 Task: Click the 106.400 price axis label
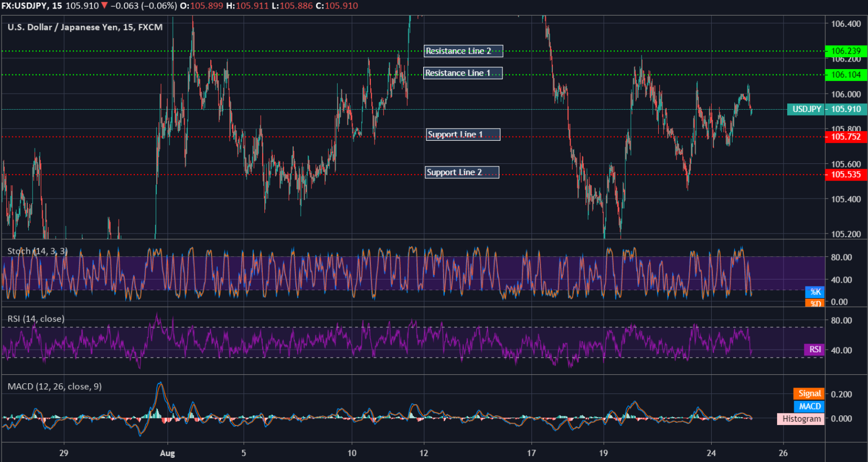[846, 24]
